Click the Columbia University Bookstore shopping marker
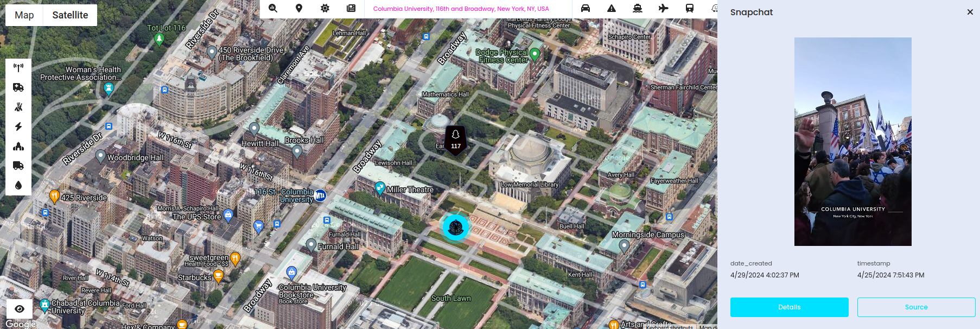This screenshot has width=980, height=329. (292, 273)
